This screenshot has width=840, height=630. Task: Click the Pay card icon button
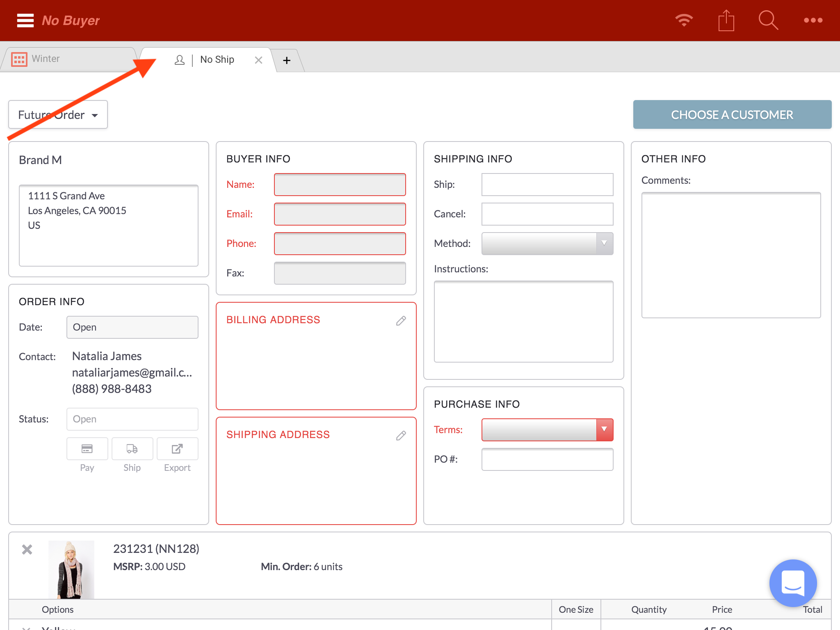[87, 449]
